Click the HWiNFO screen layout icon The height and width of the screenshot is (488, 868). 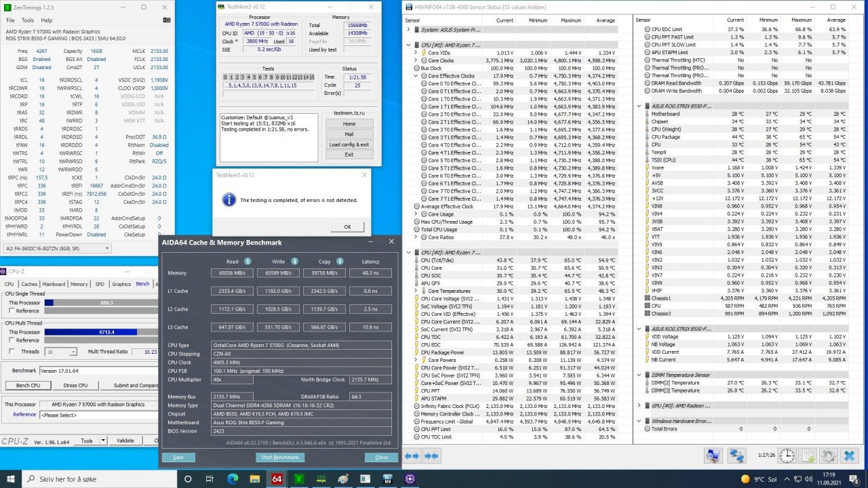coord(713,455)
